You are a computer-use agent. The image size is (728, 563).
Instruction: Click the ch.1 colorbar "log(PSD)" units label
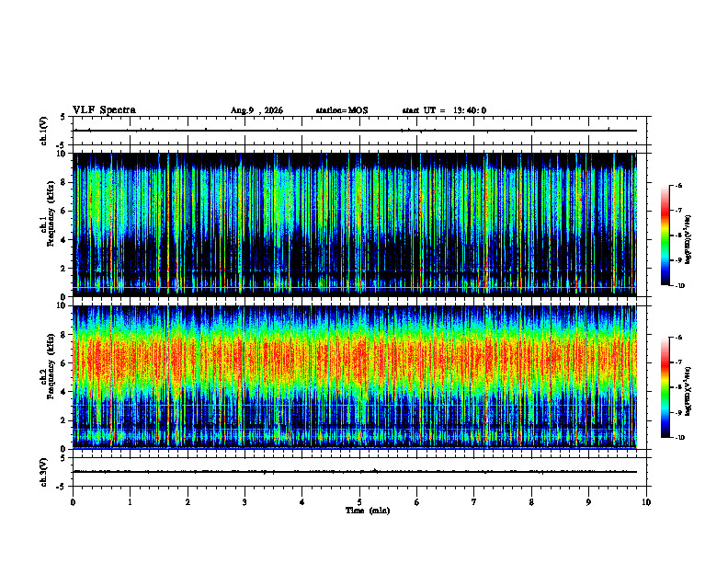point(688,239)
